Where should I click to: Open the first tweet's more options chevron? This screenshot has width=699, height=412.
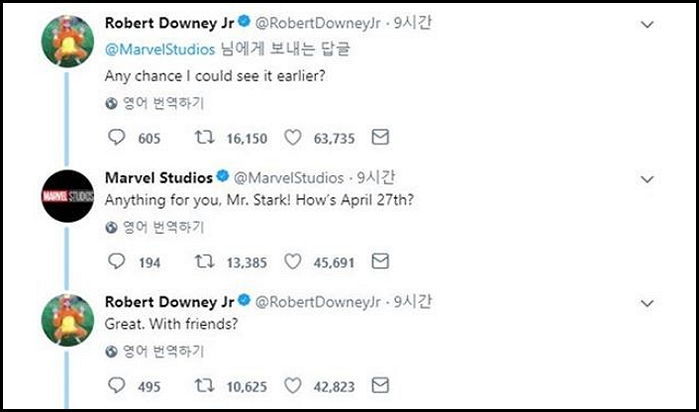(x=651, y=23)
